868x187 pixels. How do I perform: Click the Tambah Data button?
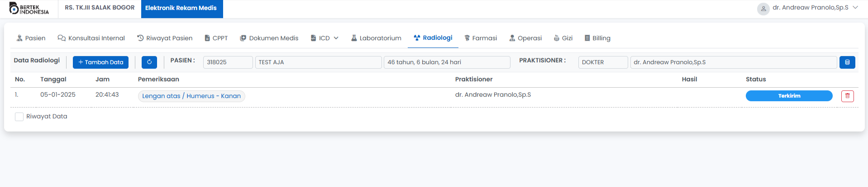[100, 62]
